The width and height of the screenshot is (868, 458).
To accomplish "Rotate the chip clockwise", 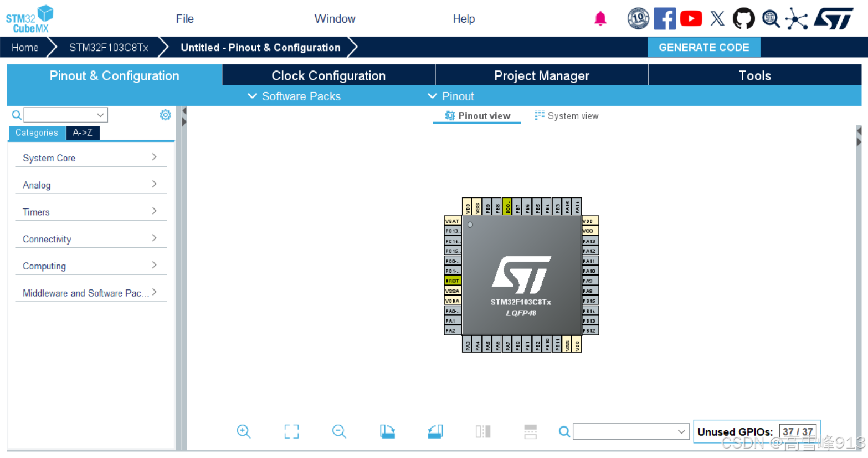I will 387,431.
